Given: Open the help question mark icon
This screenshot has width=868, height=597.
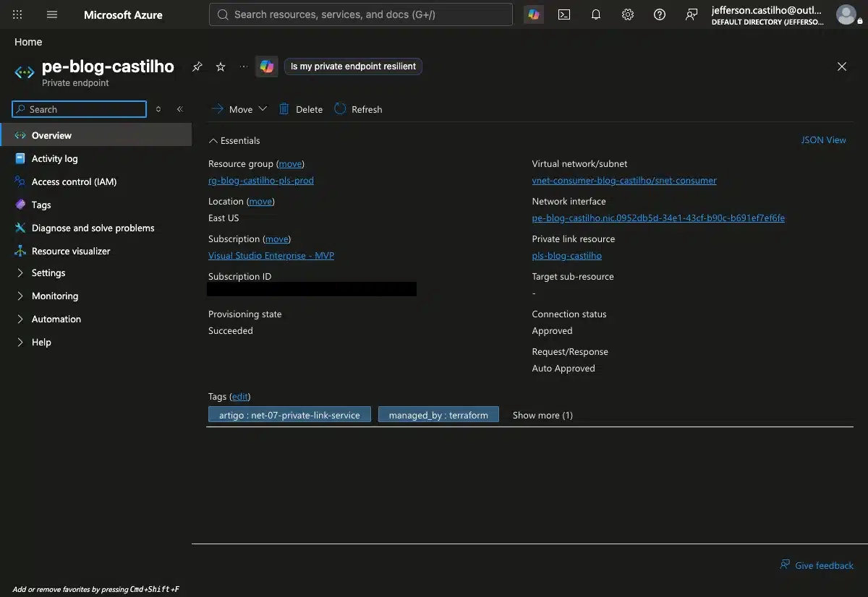Looking at the screenshot, I should click(660, 14).
